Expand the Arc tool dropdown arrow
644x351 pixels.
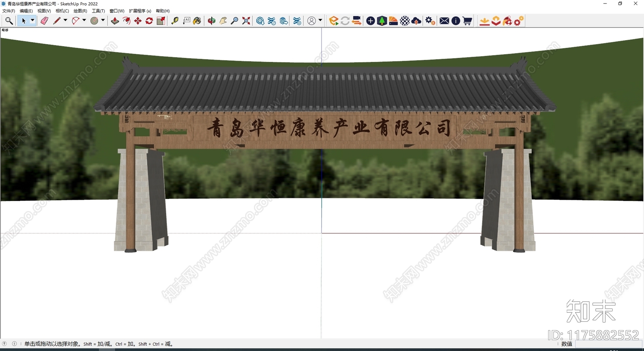84,20
